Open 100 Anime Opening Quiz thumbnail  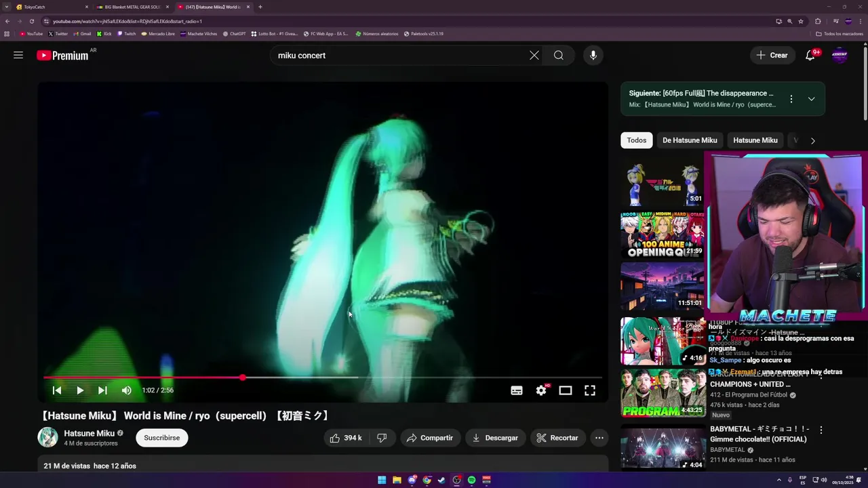663,235
